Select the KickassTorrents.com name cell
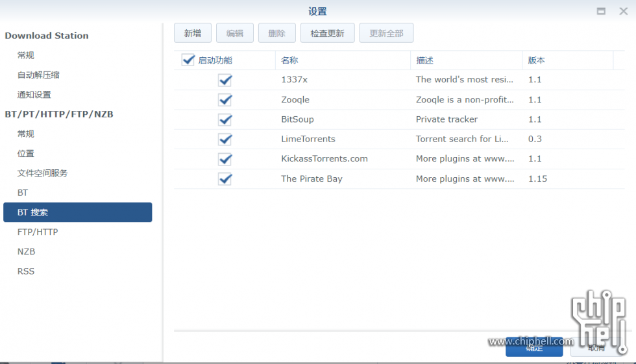636x364 pixels. [x=324, y=158]
